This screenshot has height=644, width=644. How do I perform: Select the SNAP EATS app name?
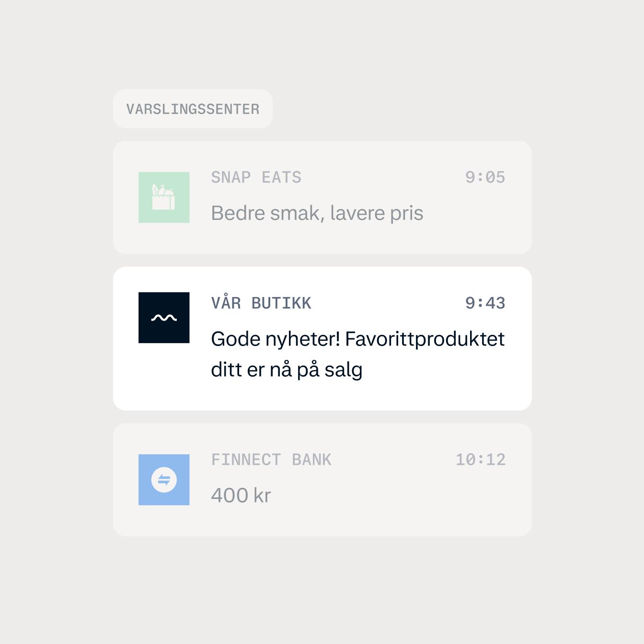pyautogui.click(x=256, y=177)
